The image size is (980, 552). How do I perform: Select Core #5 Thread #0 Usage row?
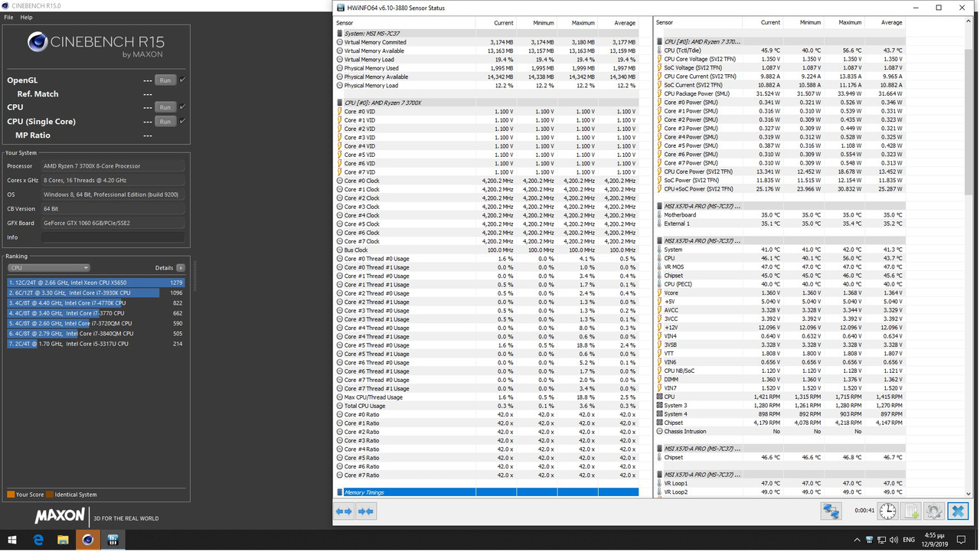[x=488, y=345]
